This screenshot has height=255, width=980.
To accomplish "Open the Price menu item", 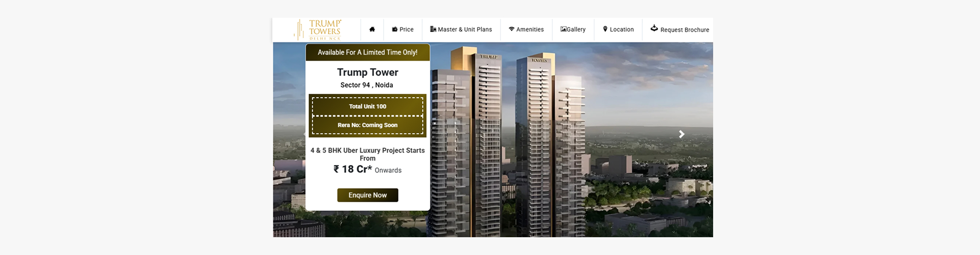I will click(406, 29).
